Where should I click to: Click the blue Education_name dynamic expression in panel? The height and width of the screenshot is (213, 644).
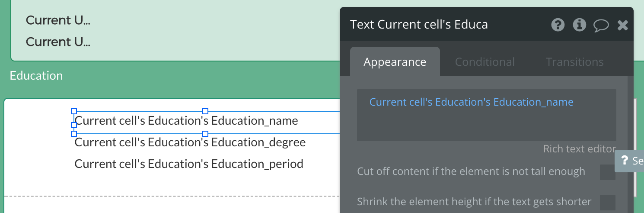click(x=471, y=102)
